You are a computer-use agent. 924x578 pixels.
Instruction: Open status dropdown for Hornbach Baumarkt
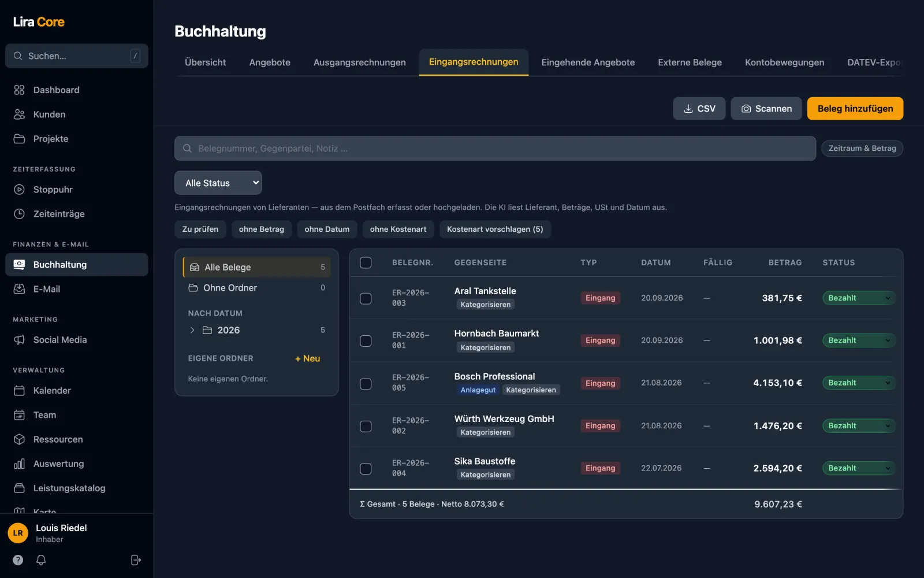pyautogui.click(x=859, y=340)
